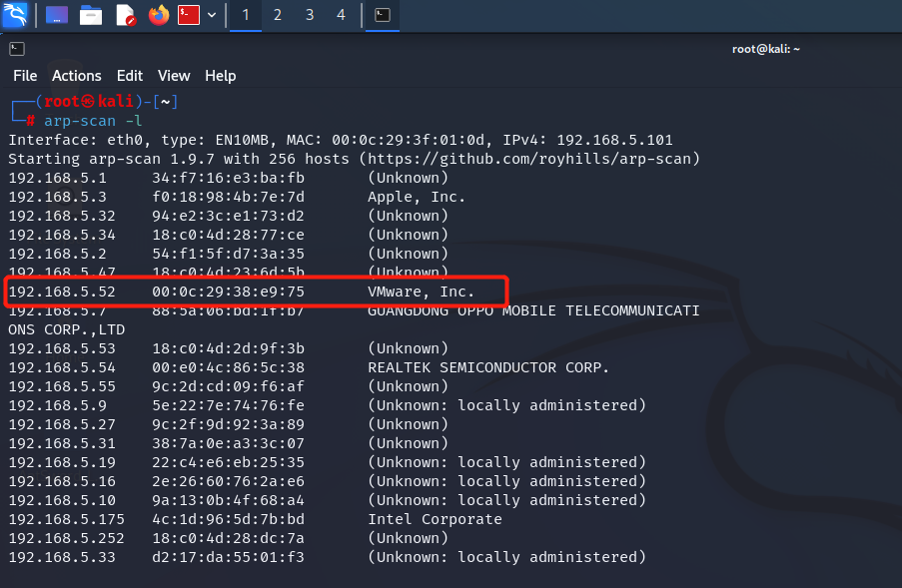902x588 pixels.
Task: Switch to workspace 4
Action: 342,15
